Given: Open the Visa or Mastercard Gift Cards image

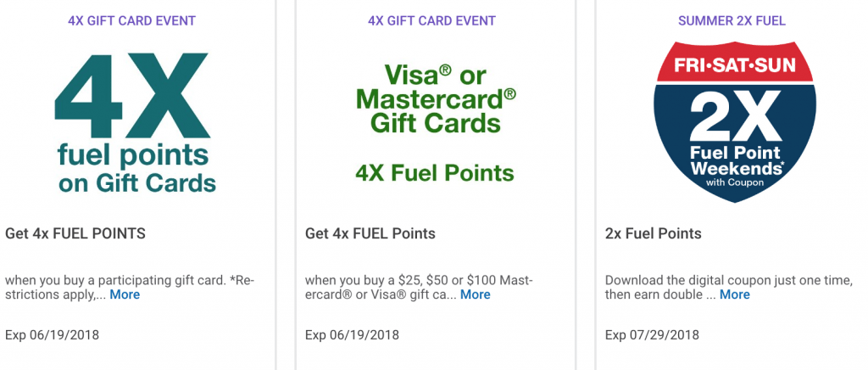Looking at the screenshot, I should pos(435,123).
